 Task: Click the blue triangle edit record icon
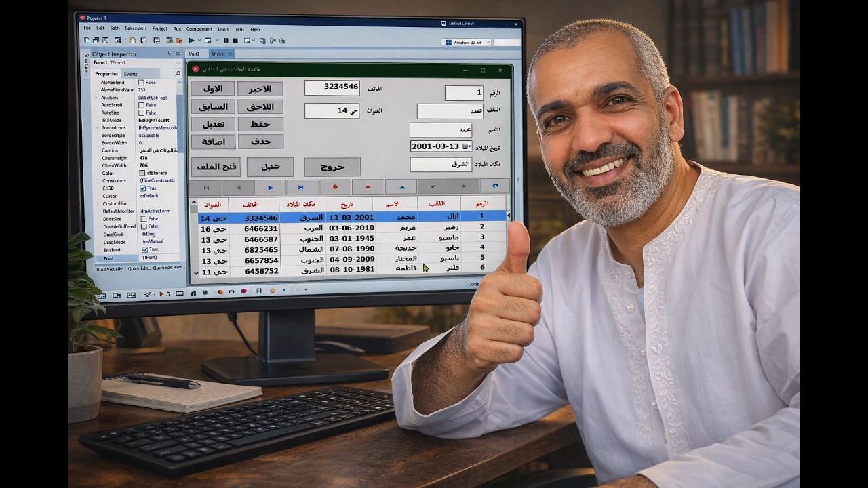[401, 186]
